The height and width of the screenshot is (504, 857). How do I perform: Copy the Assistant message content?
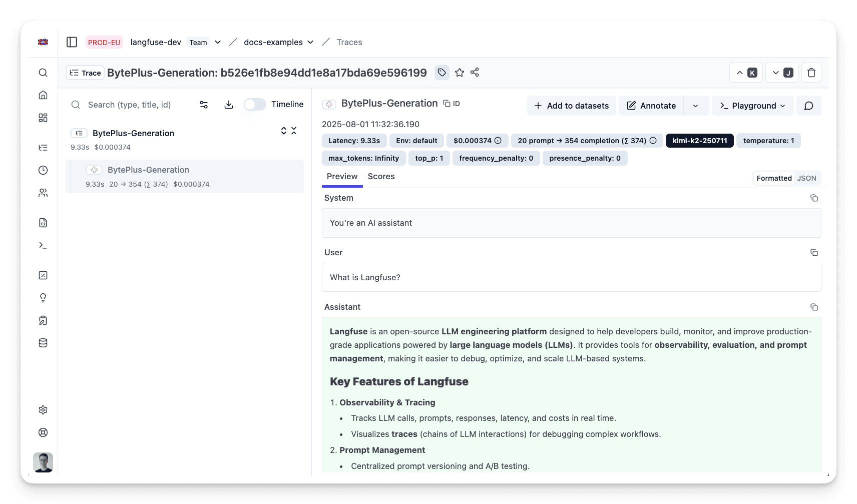pos(814,307)
